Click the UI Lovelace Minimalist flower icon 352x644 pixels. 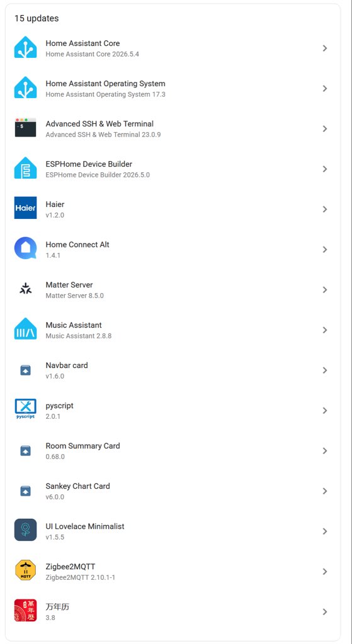[25, 530]
